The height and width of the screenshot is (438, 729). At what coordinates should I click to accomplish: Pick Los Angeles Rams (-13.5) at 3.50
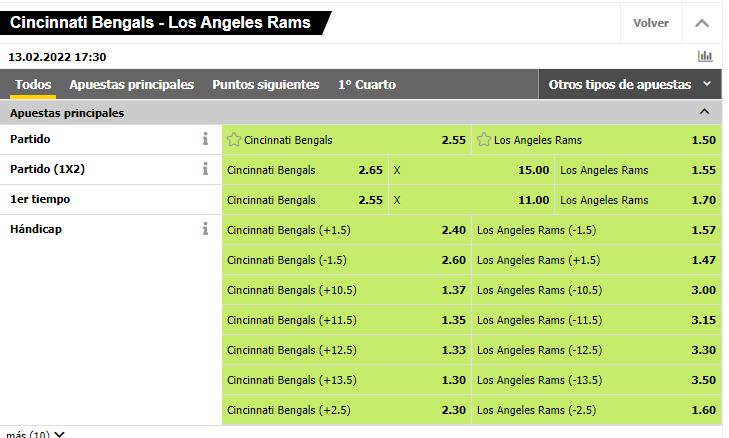(x=596, y=380)
